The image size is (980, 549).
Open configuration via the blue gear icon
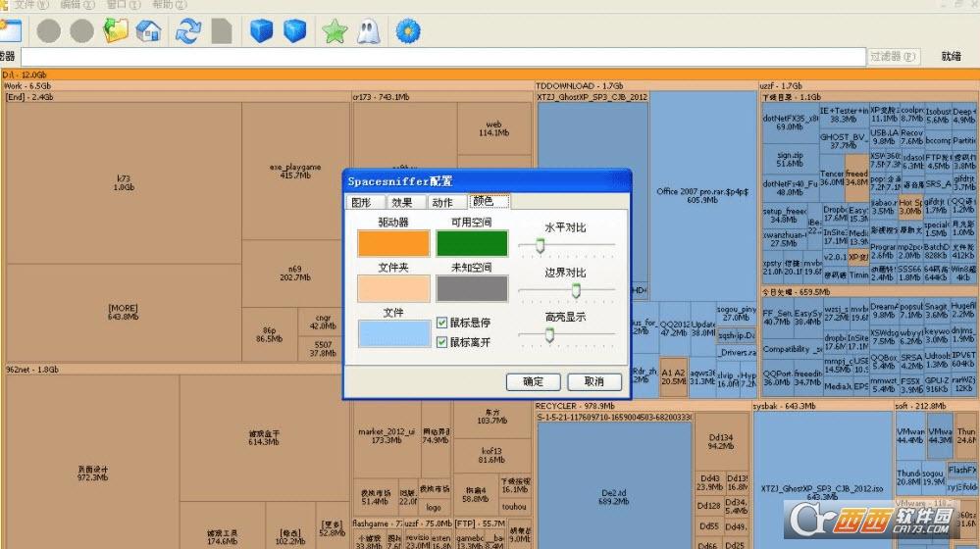coord(408,30)
